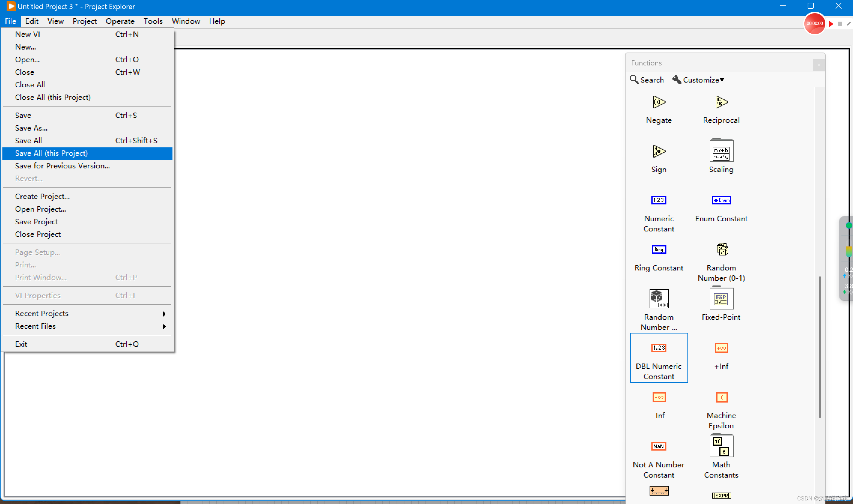Choose Save All menu item
The image size is (853, 504).
click(x=87, y=140)
